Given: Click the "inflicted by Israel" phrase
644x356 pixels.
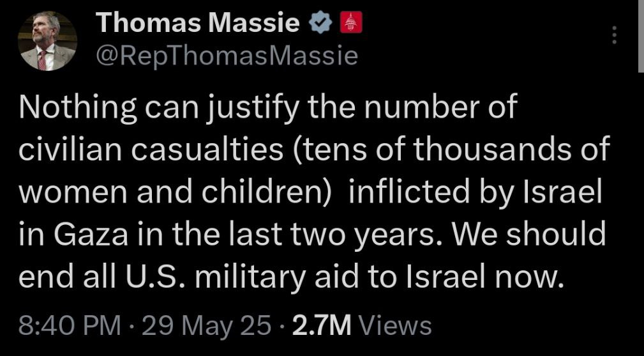Looking at the screenshot, I should click(x=476, y=192).
